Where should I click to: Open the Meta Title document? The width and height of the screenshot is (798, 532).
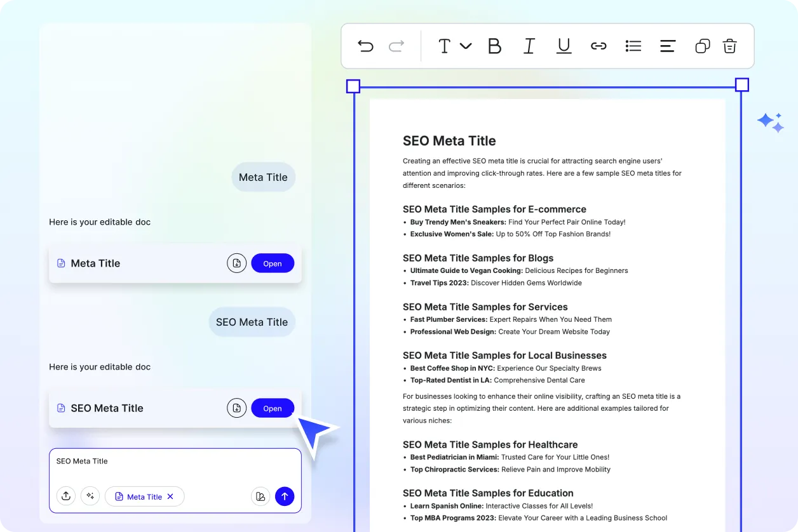(273, 263)
